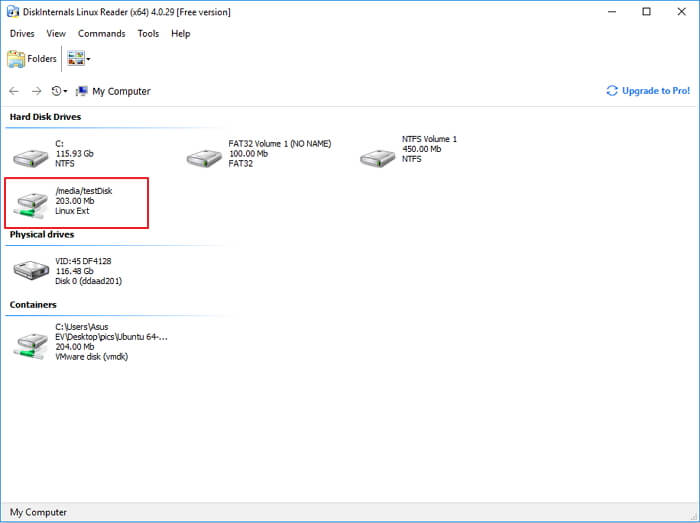700x523 pixels.
Task: Open the Help menu
Action: (180, 33)
